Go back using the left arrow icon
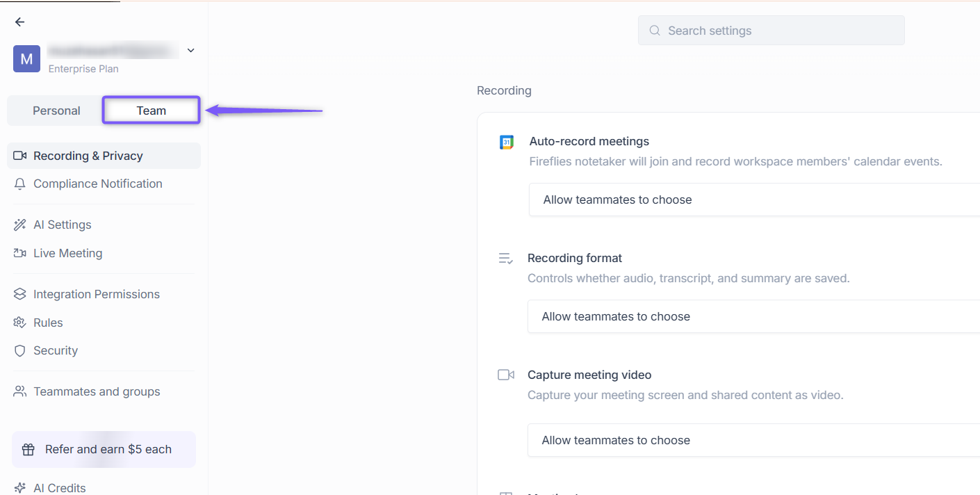This screenshot has width=980, height=495. point(19,22)
